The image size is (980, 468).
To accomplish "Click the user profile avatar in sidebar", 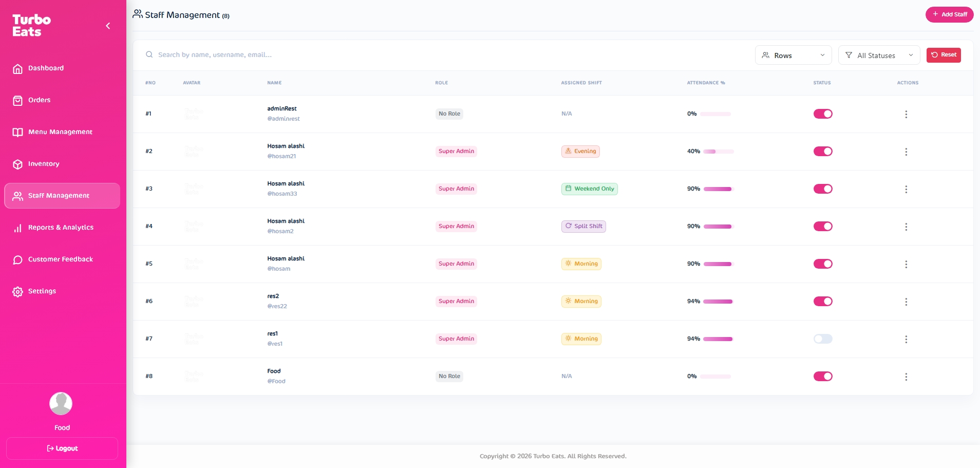I will pos(61,404).
